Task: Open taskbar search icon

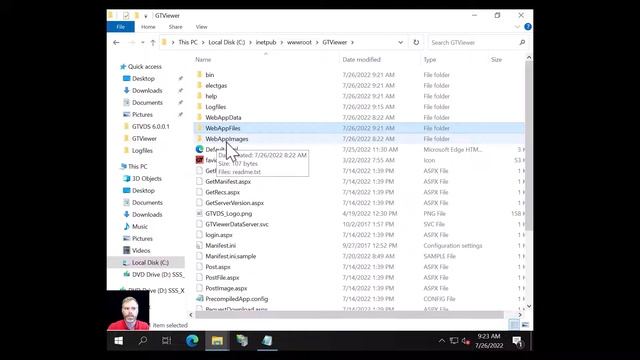Action: [142, 341]
